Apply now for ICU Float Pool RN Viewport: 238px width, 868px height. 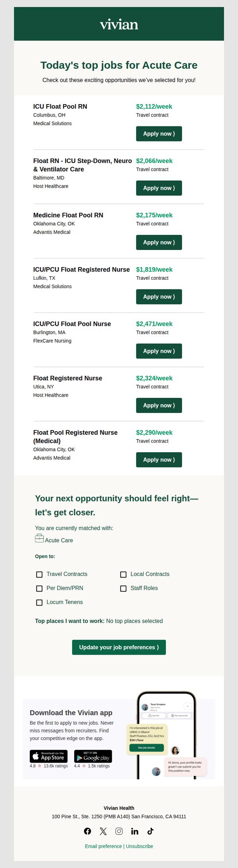(x=159, y=134)
